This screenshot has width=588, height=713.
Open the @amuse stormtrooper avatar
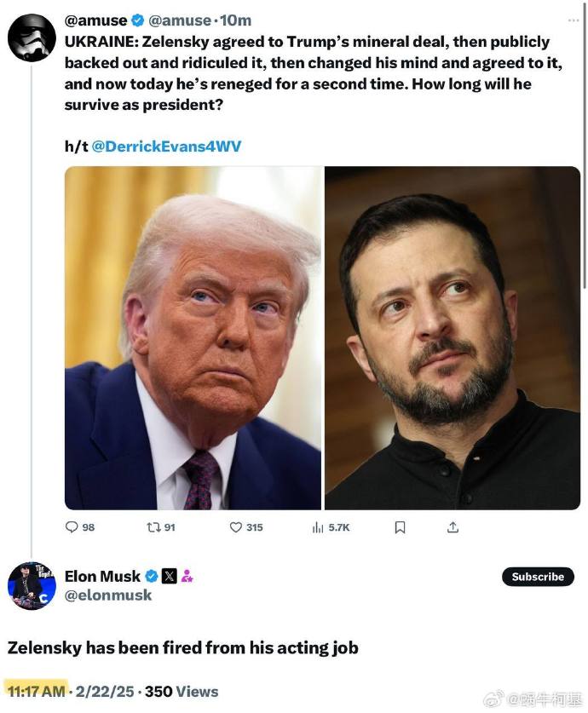32,38
